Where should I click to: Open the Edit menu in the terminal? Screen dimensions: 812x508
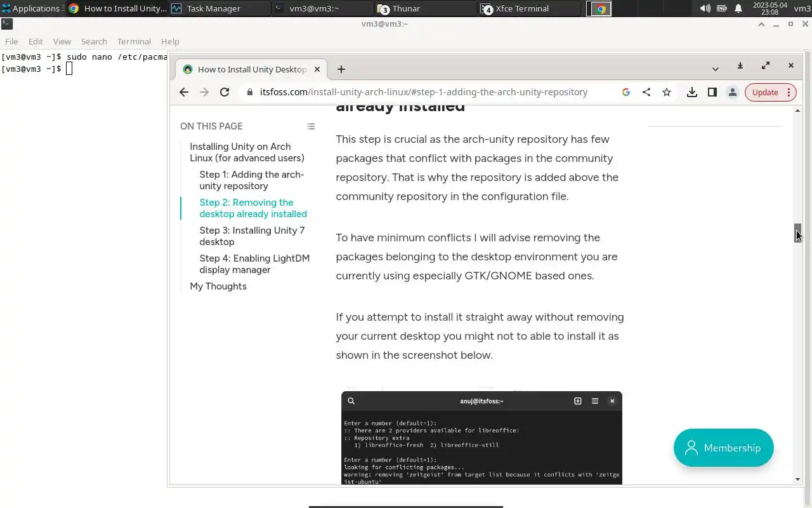36,41
